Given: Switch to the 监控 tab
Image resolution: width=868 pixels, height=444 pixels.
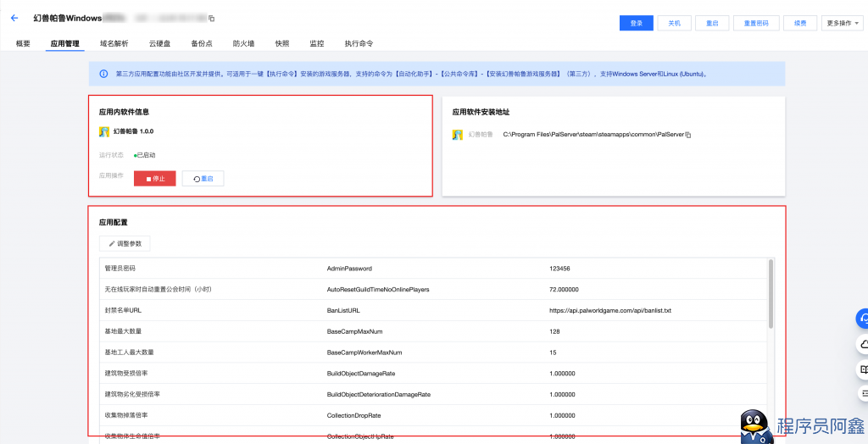Looking at the screenshot, I should (x=317, y=43).
